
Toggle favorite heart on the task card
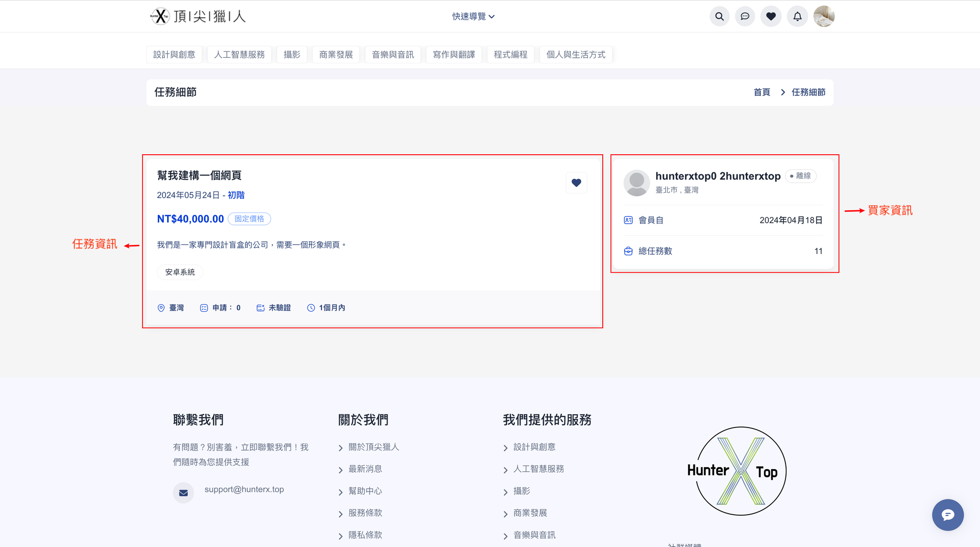(x=576, y=183)
